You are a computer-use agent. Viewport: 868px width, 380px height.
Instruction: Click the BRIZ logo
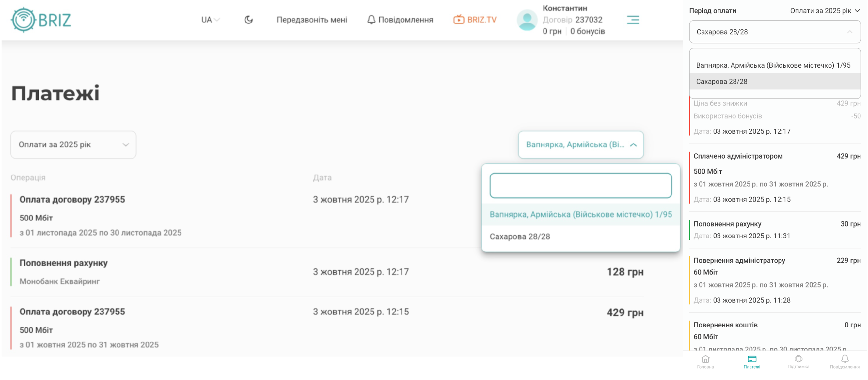point(41,20)
